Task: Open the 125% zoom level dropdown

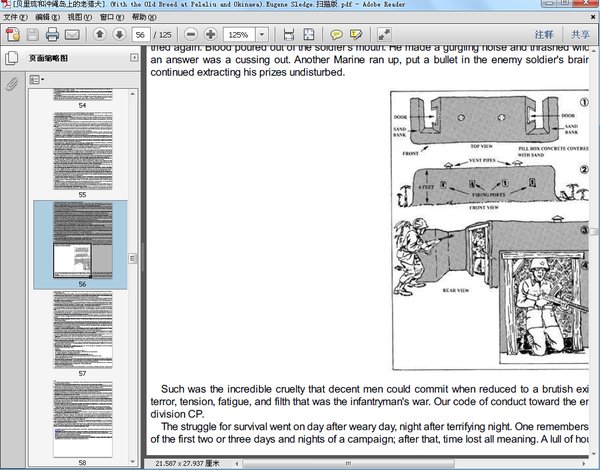Action: (264, 34)
